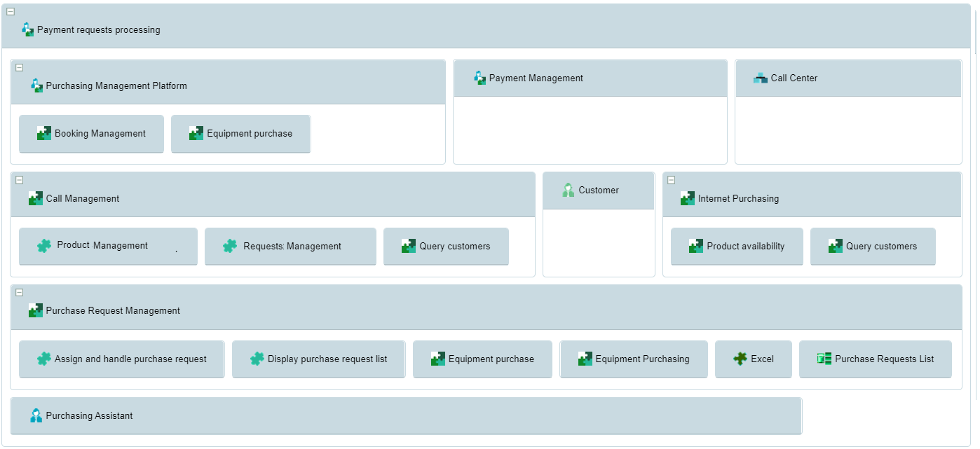Select the Equipment Purchasing box
The width and height of the screenshot is (980, 449).
[x=633, y=359]
